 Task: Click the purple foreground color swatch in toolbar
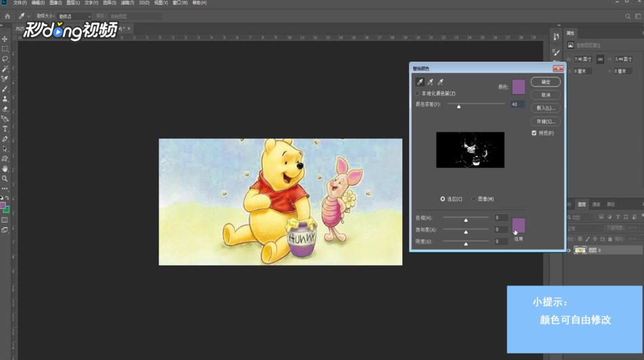3,206
